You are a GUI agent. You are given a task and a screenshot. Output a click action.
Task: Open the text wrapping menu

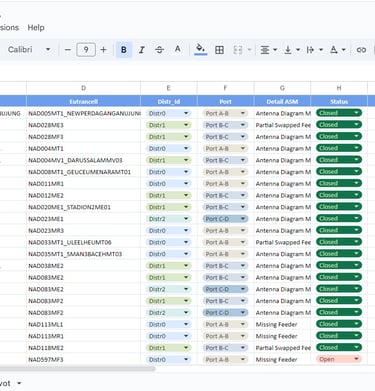pos(314,50)
